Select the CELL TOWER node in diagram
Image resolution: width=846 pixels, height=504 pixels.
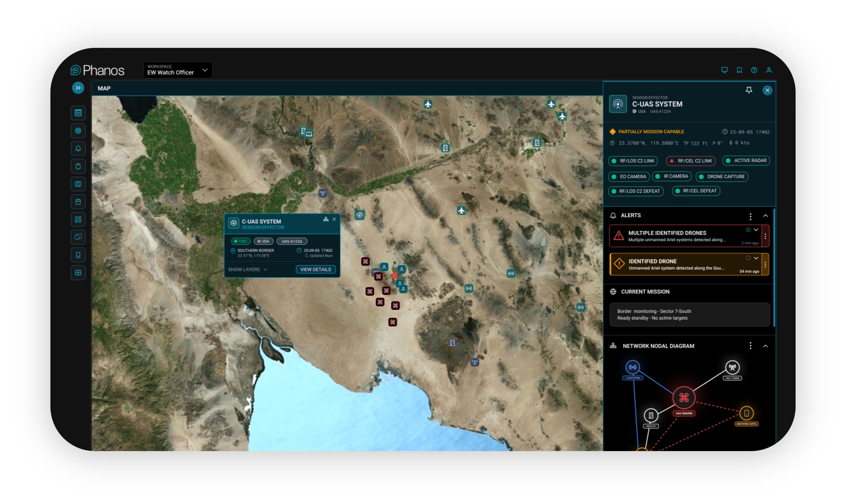733,367
